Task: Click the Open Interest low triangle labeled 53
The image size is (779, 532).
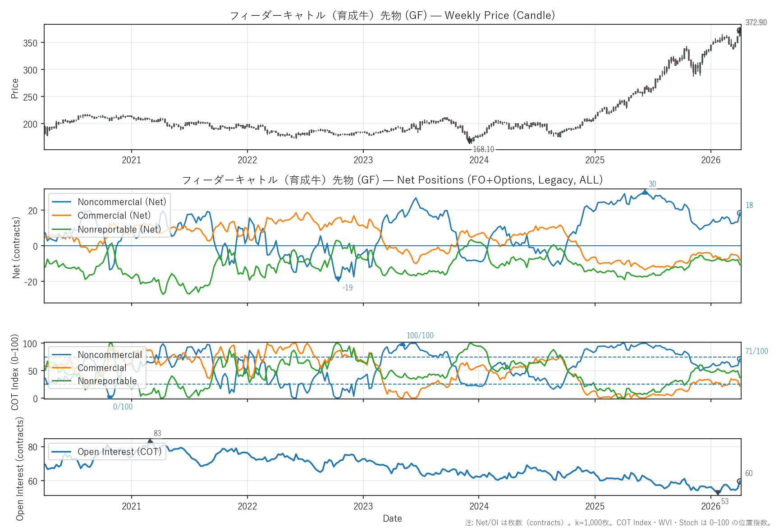Action: pyautogui.click(x=718, y=493)
